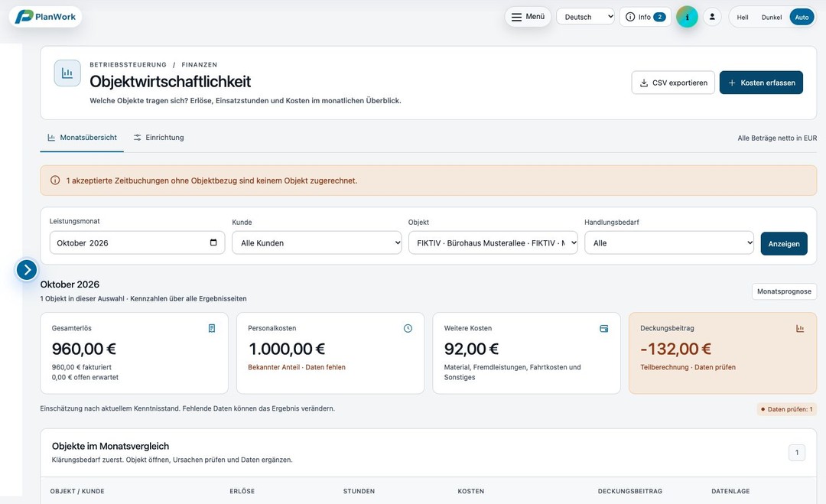Click the chart icon in Deckungsbeitrag card

coord(800,328)
